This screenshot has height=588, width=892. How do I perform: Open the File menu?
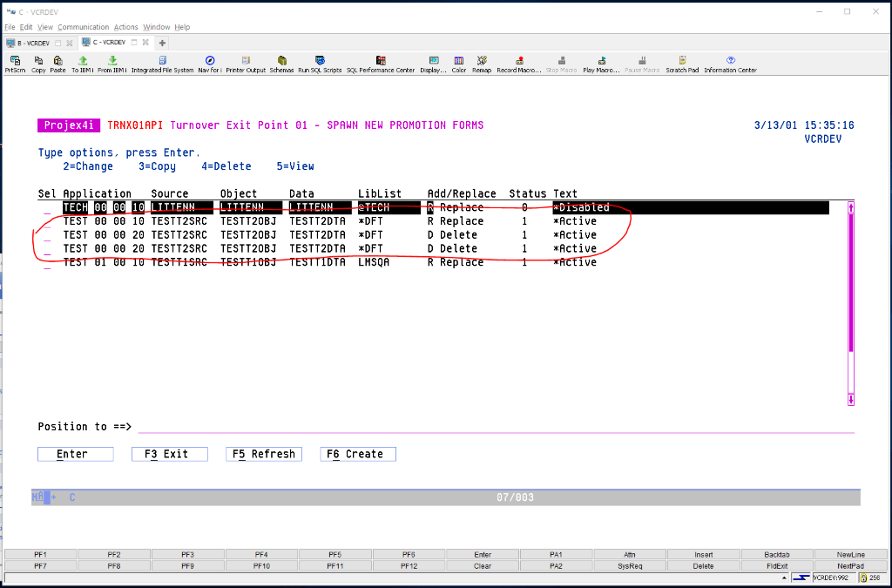[10, 27]
